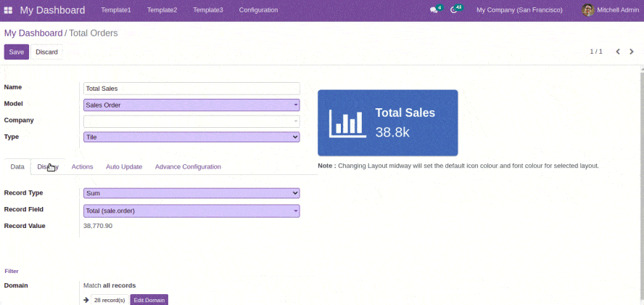Expand the Record Field dropdown
This screenshot has width=644, height=305.
pos(191,211)
